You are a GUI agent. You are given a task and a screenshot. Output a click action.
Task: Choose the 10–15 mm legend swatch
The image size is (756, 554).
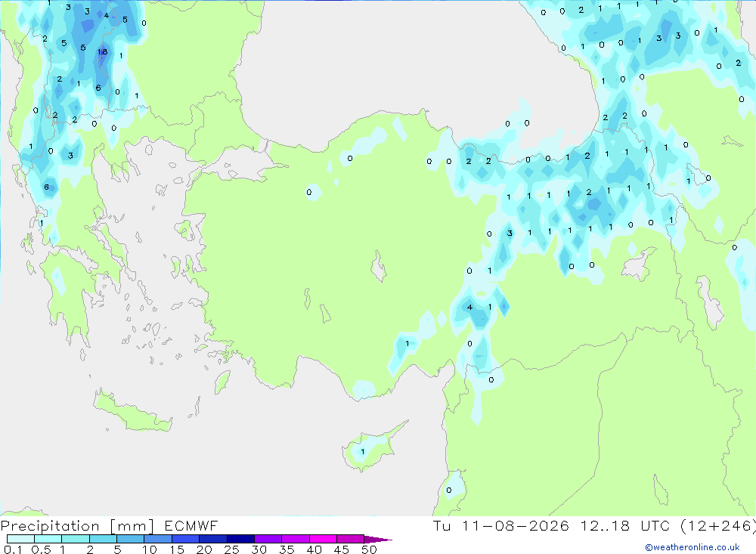point(158,539)
